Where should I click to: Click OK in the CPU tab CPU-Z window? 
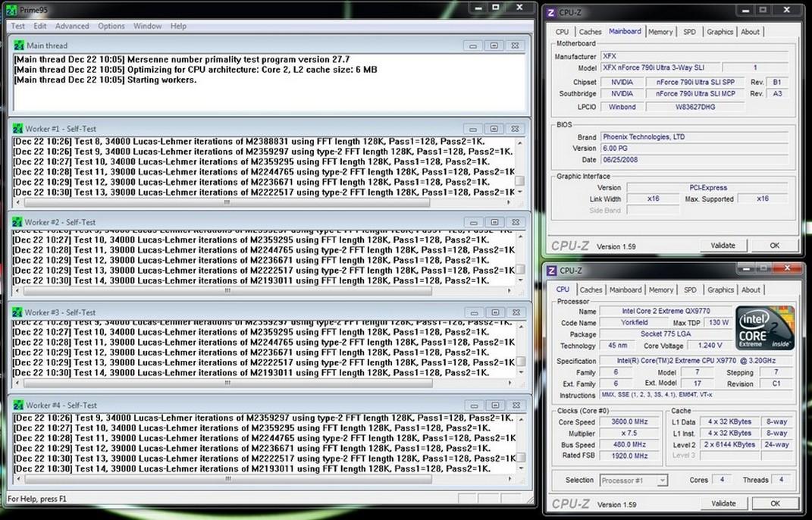(776, 503)
